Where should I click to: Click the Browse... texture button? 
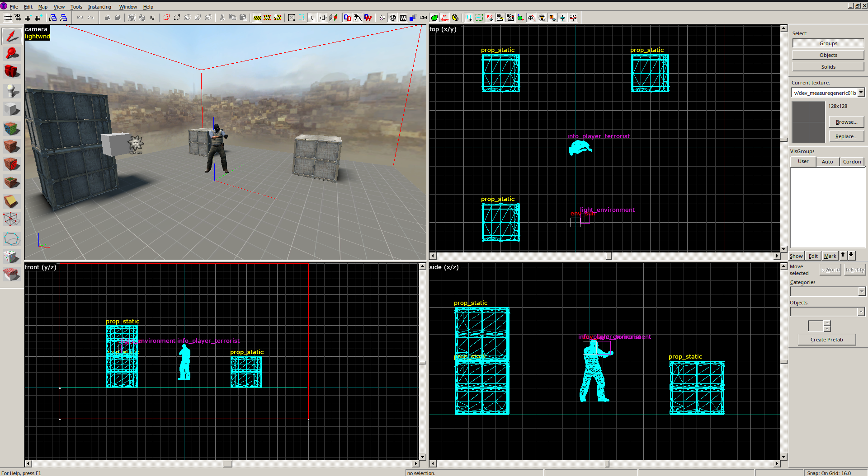click(846, 122)
